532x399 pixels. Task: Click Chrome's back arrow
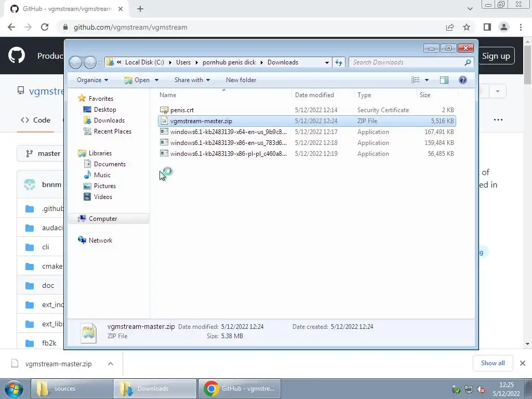[11, 27]
